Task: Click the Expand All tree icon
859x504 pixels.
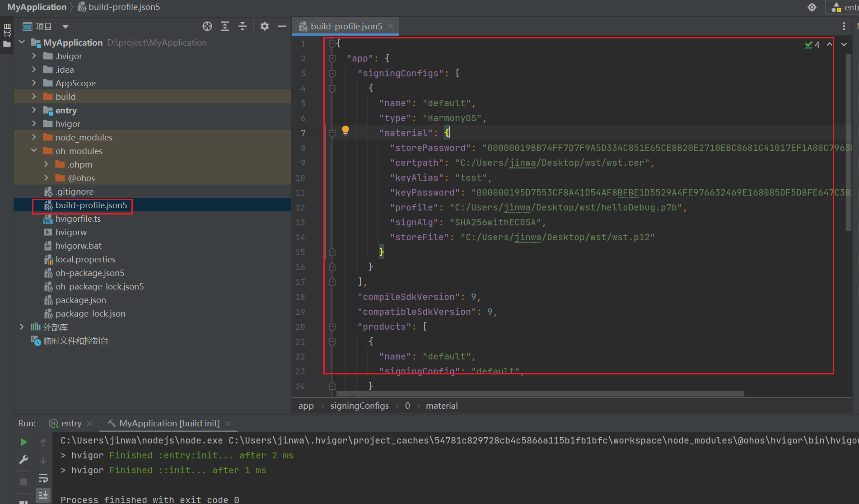Action: click(x=225, y=26)
